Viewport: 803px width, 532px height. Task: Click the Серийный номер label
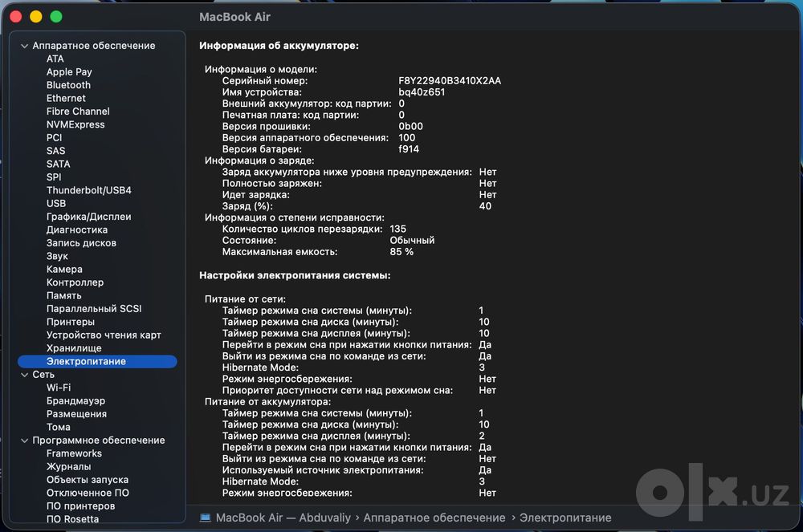point(265,81)
